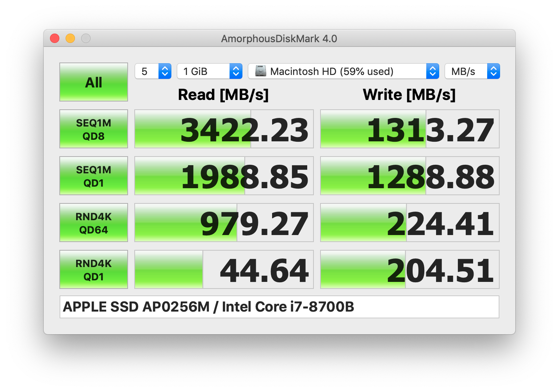Minimize the window with the yellow button
Viewport: 559px width, 392px height.
[70, 38]
